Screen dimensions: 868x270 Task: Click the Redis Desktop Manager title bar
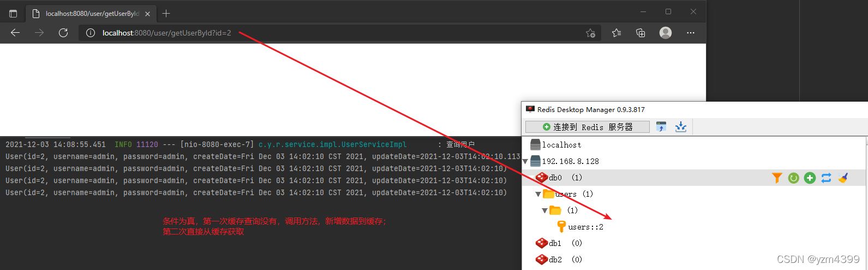tap(695, 109)
